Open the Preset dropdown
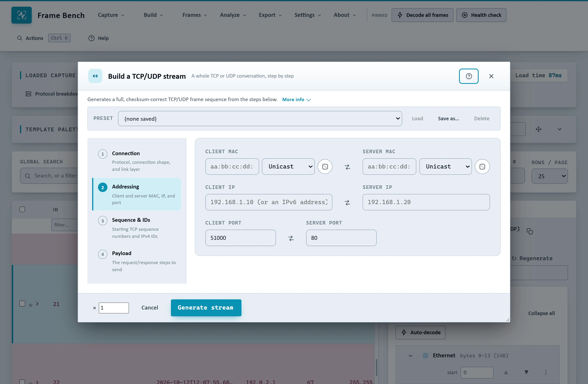588x384 pixels. pos(260,119)
